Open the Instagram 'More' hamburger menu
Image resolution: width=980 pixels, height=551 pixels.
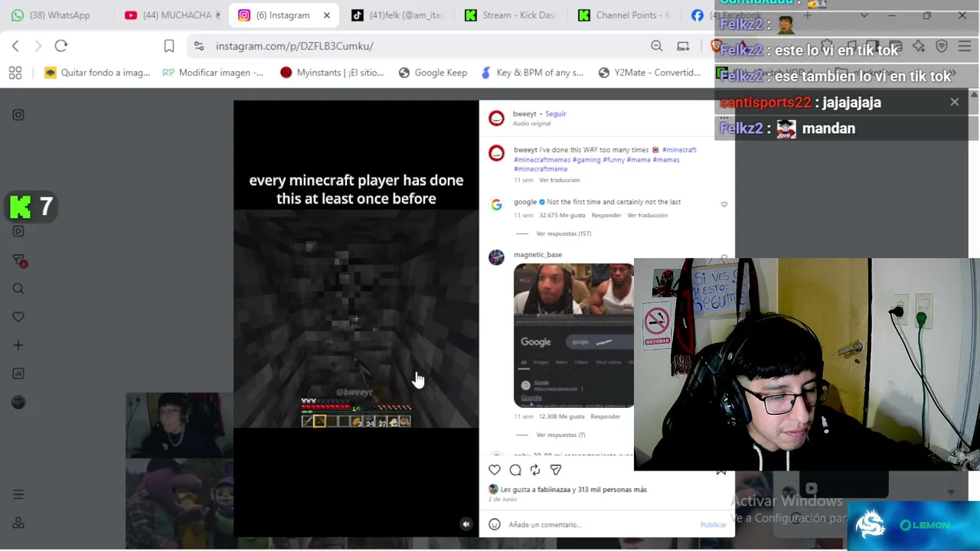click(18, 494)
